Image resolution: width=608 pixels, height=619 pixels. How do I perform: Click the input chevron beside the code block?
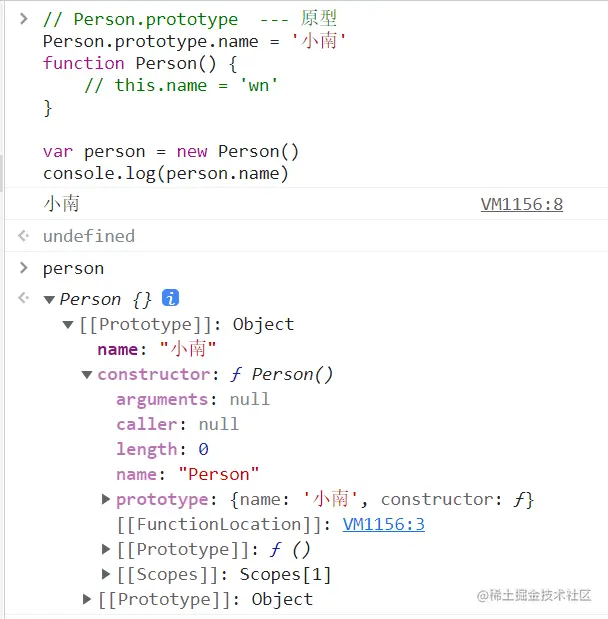[24, 19]
